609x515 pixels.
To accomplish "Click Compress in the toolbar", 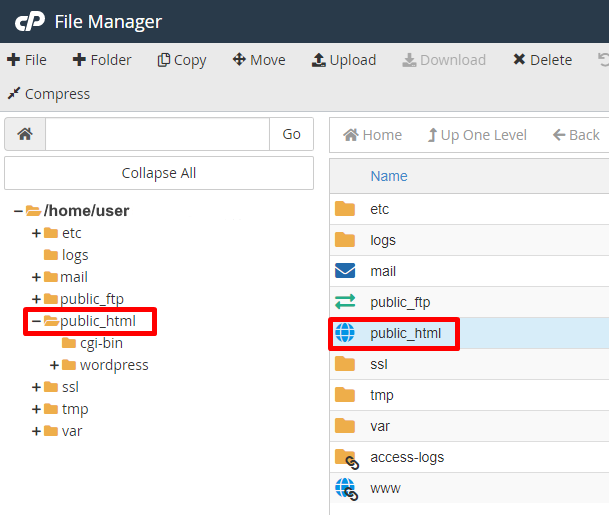I will pos(48,94).
